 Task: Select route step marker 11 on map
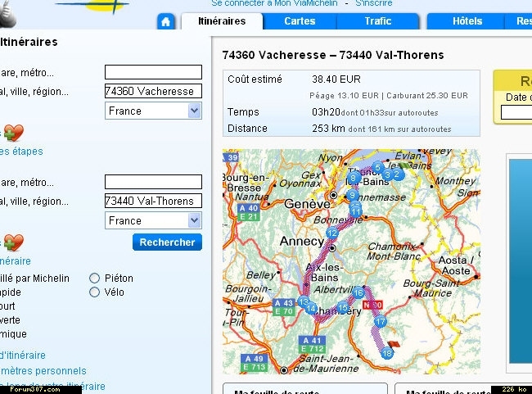coord(355,212)
